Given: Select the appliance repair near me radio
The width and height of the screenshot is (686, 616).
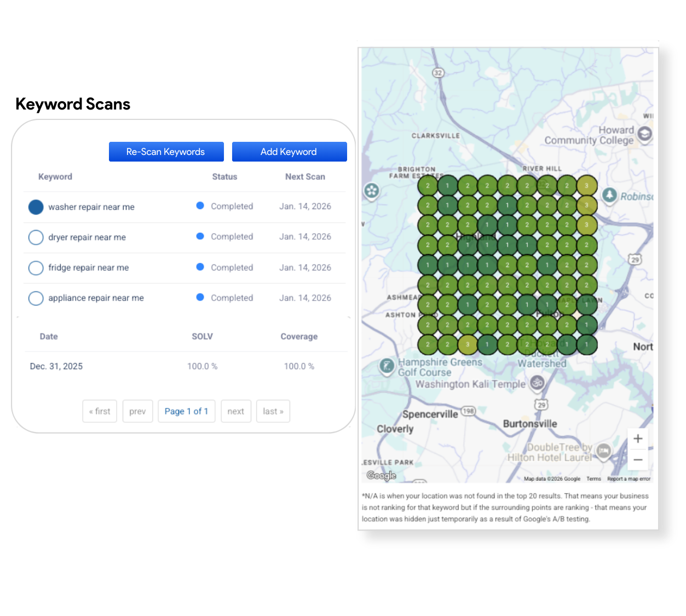Looking at the screenshot, I should point(36,298).
